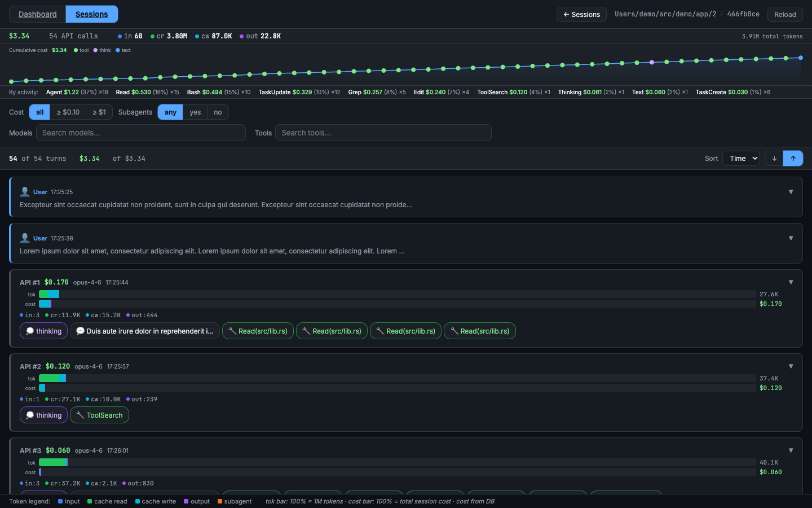Sort descending with the down arrow
The image size is (812, 508).
coord(774,159)
